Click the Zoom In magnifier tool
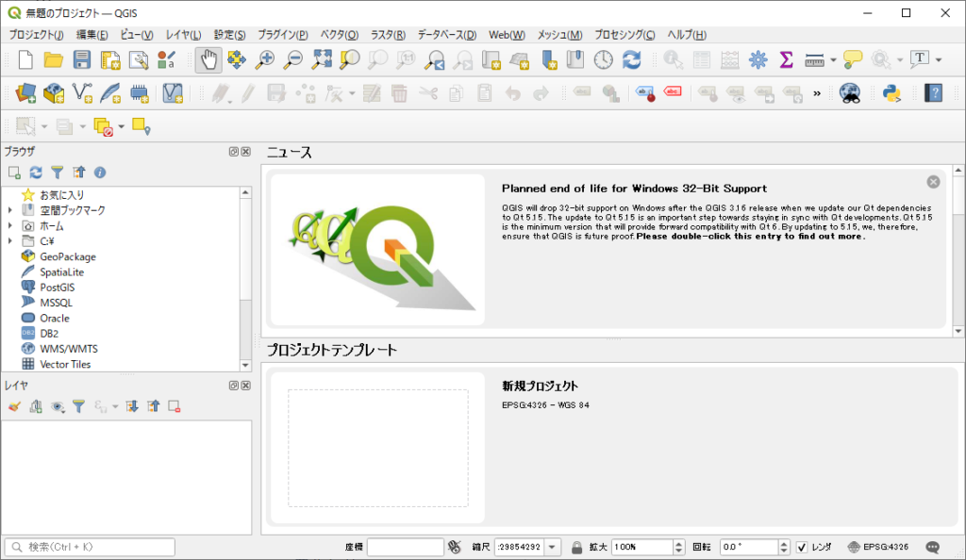 (x=265, y=59)
